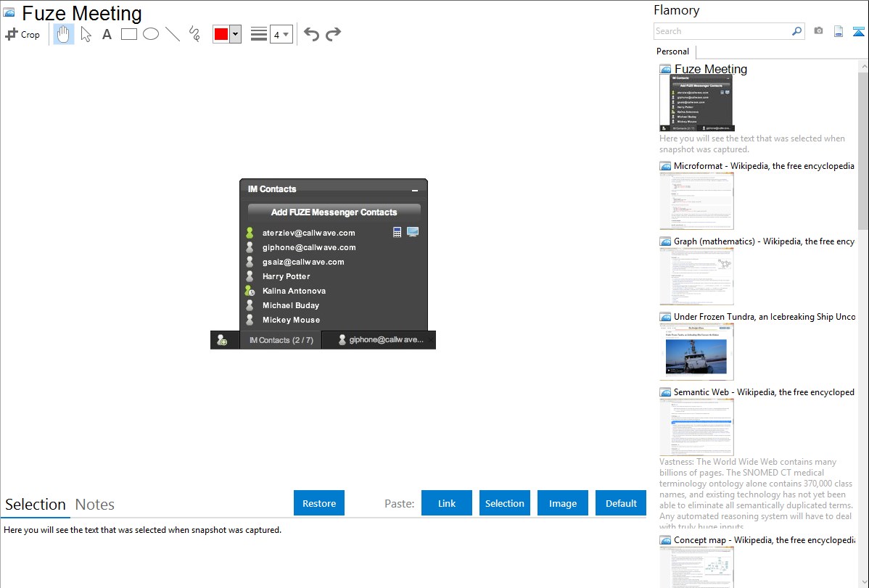Pick the freehand scribble tool

click(194, 34)
